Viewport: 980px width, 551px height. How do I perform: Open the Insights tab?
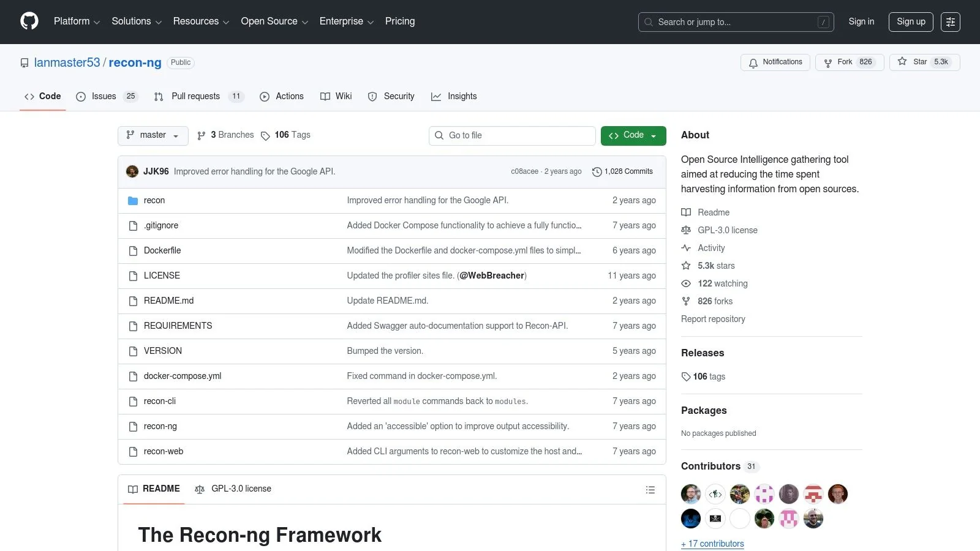coord(454,96)
